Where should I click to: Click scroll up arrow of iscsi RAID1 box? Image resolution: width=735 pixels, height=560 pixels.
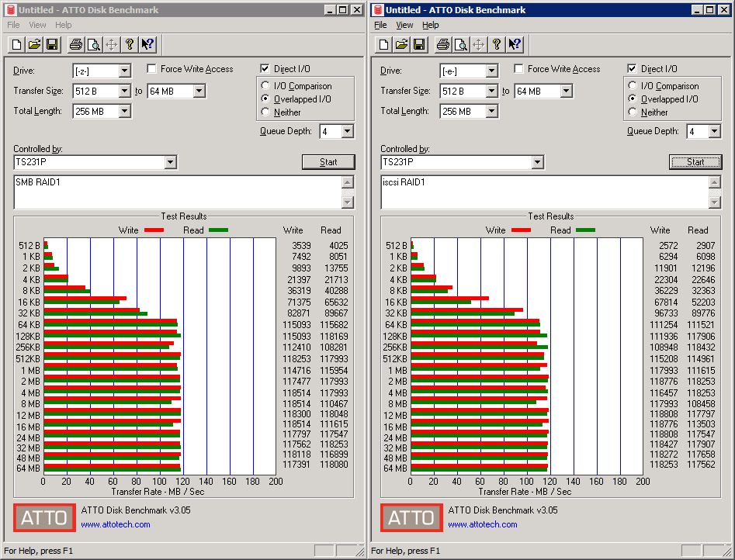715,182
